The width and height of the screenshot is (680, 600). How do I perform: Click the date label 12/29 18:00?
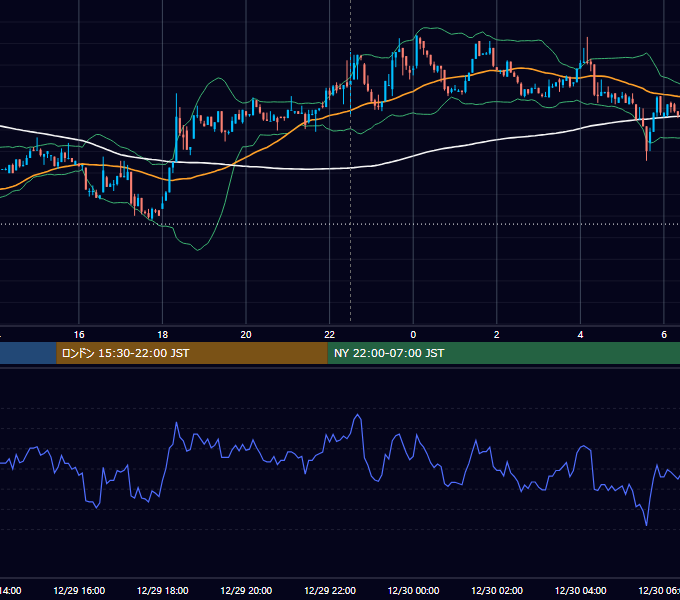tap(163, 590)
